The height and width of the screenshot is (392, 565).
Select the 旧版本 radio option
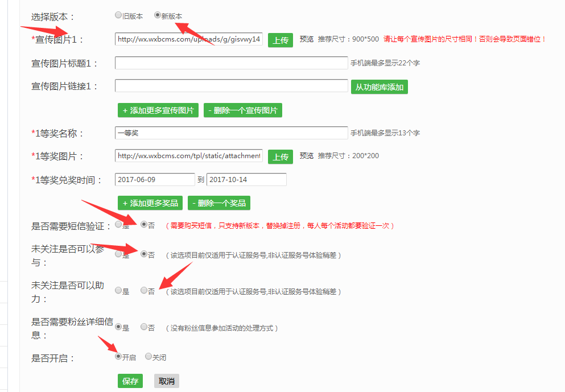tap(118, 15)
